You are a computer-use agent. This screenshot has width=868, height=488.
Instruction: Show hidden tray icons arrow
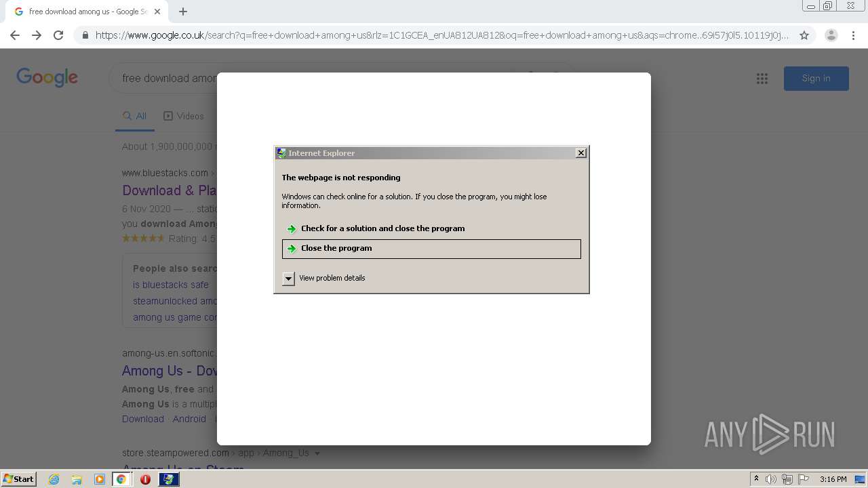(x=756, y=479)
